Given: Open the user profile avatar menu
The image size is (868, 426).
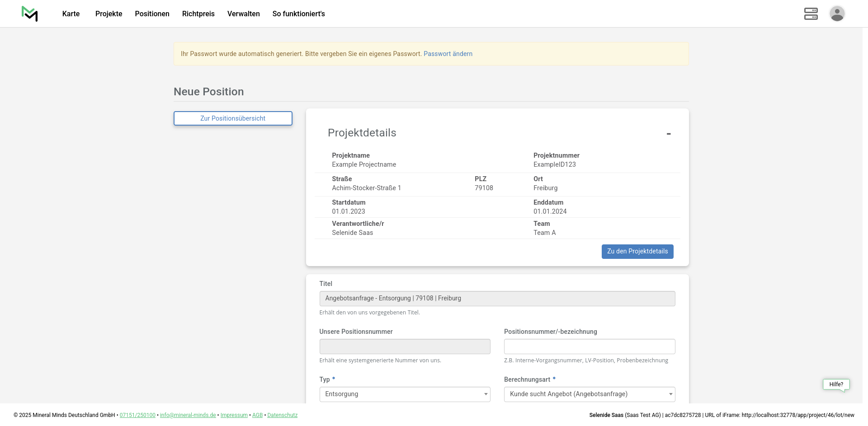Looking at the screenshot, I should 837,14.
